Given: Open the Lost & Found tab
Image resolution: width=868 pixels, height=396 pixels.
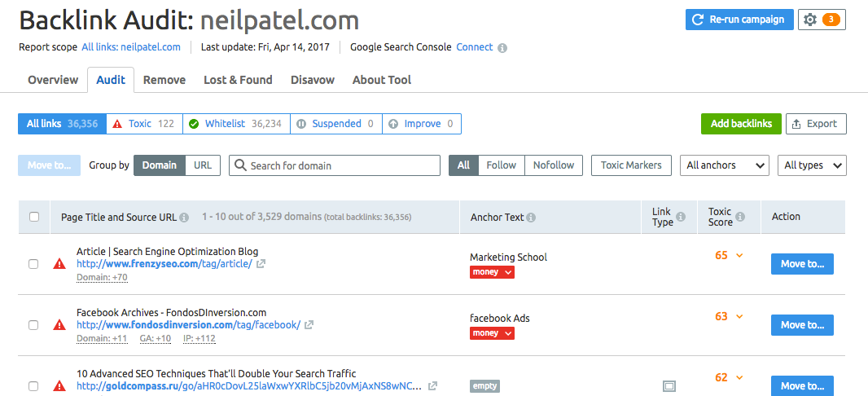Looking at the screenshot, I should point(238,80).
